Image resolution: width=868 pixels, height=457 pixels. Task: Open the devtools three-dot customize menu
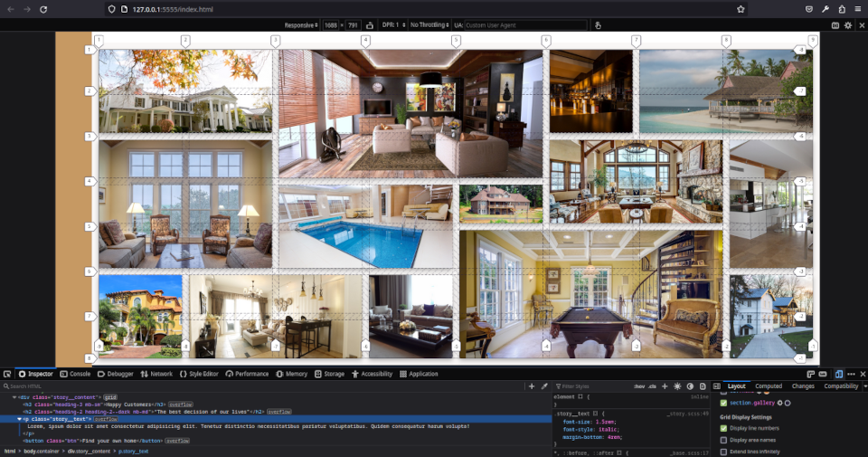(x=851, y=374)
